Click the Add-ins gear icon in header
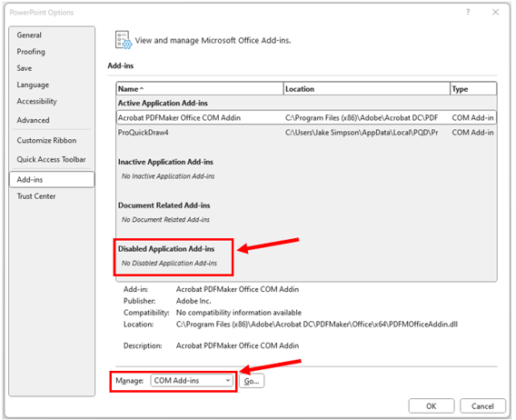 click(x=124, y=40)
